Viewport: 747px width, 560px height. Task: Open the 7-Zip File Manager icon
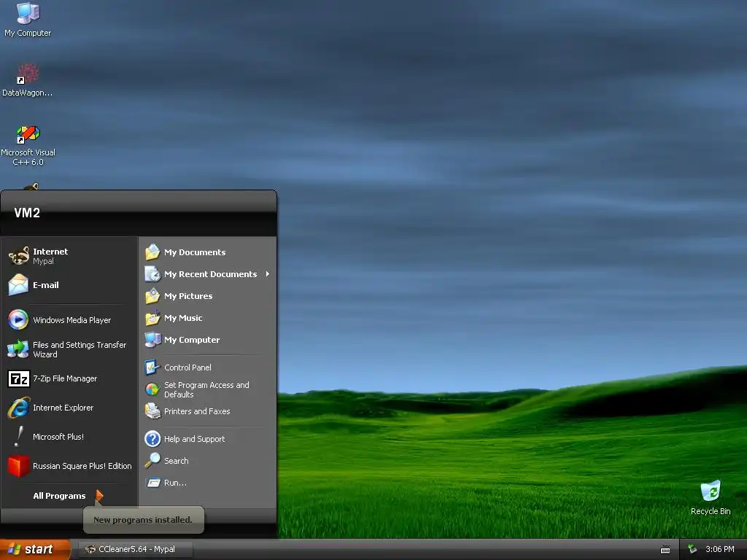pos(19,378)
